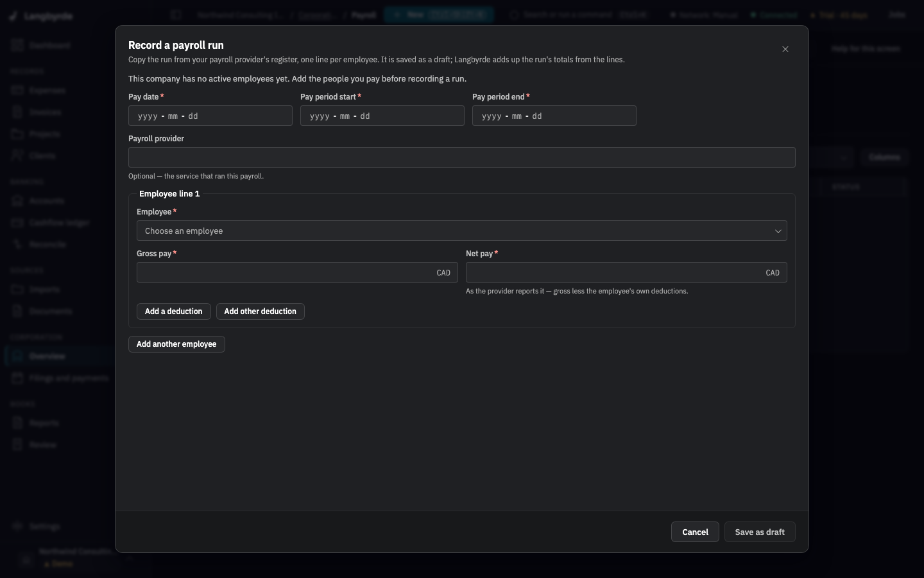Save the payroll run as draft
Screen dimensions: 924x578
pos(760,532)
